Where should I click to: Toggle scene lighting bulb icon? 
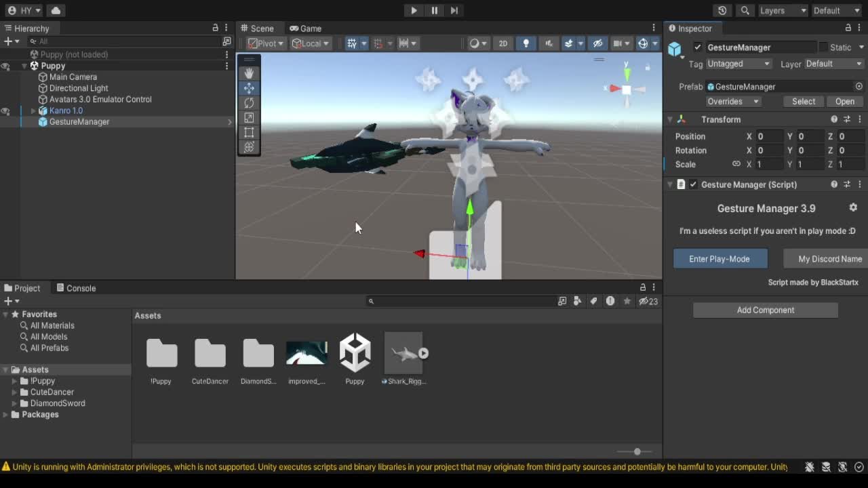[526, 43]
